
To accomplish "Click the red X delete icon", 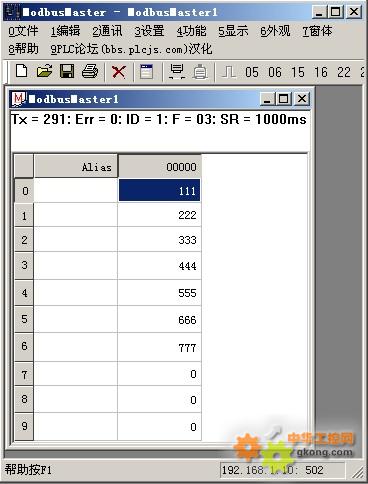I will click(119, 72).
